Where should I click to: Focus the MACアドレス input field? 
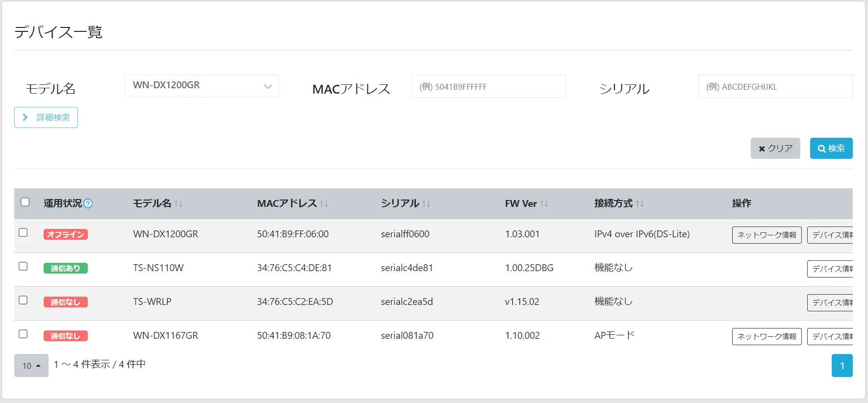[x=488, y=86]
